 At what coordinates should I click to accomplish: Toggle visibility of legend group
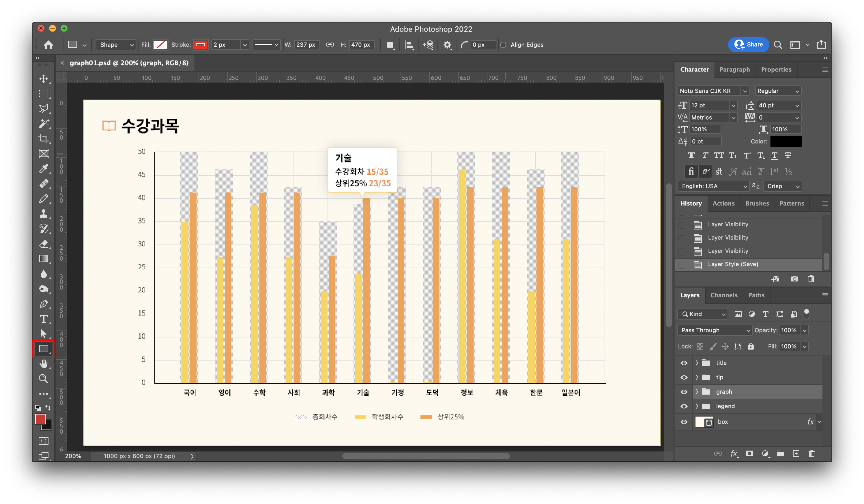click(x=684, y=406)
